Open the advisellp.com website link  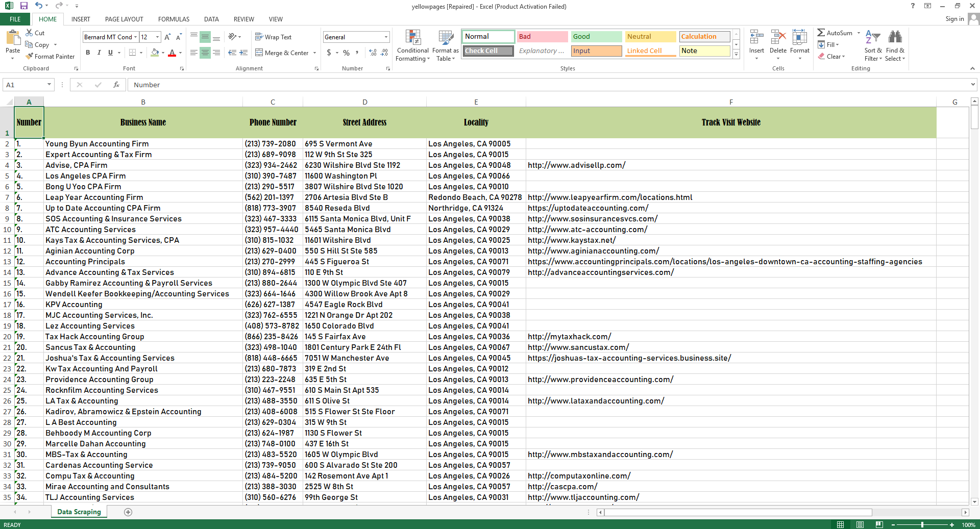(576, 165)
